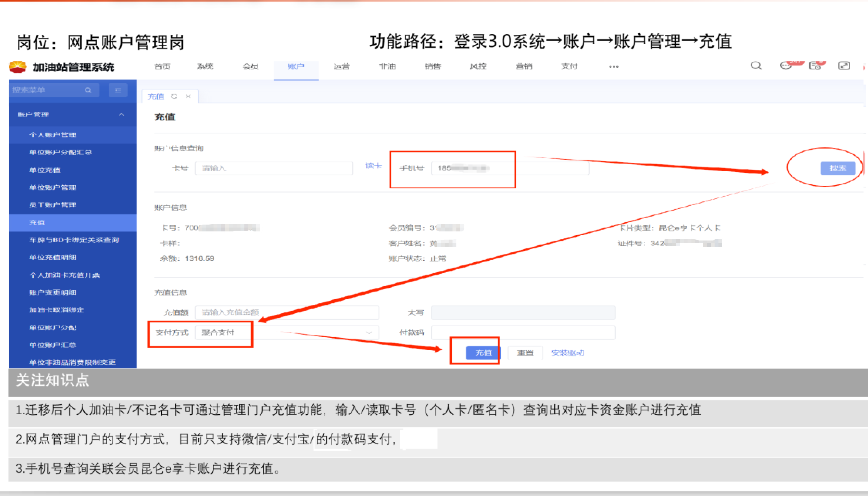Click the sidebar collapse menu icon
Screen dimensions: 868x496
coord(118,90)
